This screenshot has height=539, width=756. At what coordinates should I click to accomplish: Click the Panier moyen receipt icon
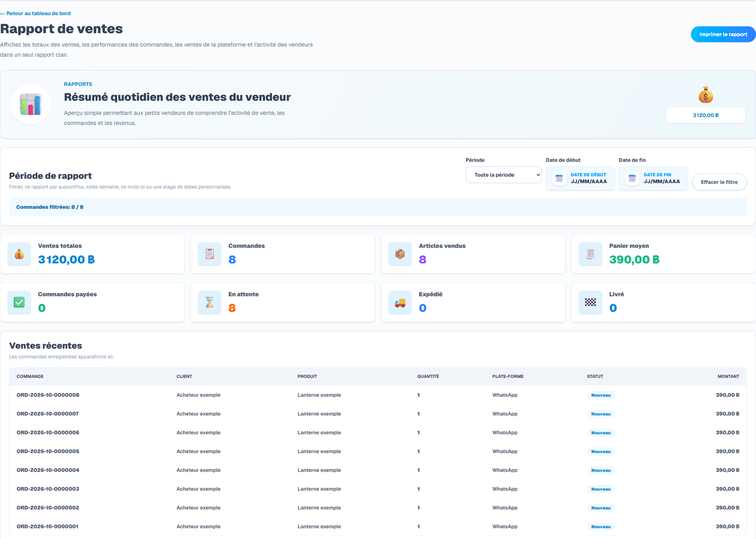[x=590, y=254]
